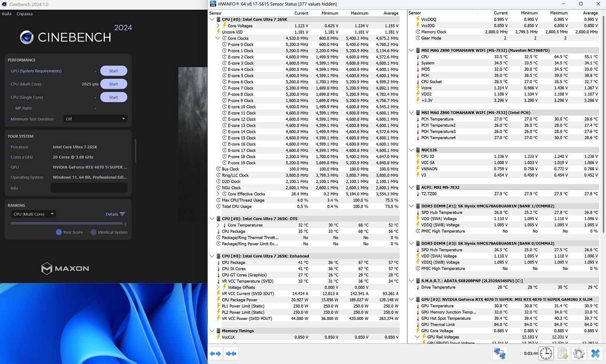The image size is (606, 364).
Task: Select the Ring/LLC Clock row
Action: (304, 175)
